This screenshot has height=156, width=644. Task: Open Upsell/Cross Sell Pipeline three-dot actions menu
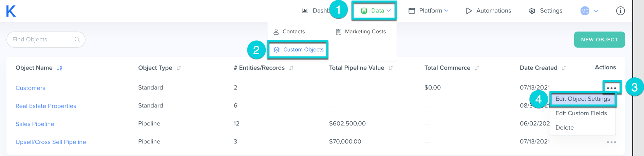611,142
